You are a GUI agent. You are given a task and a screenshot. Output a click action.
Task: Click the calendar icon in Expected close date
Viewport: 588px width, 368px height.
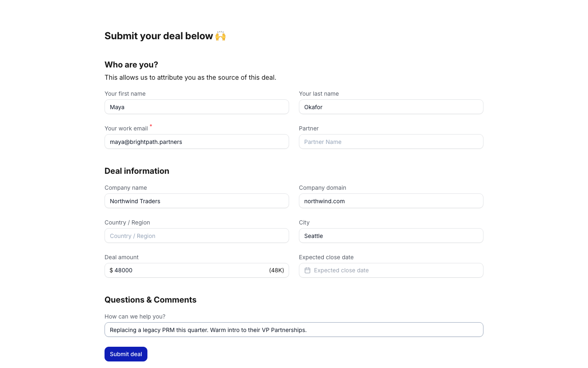[307, 270]
